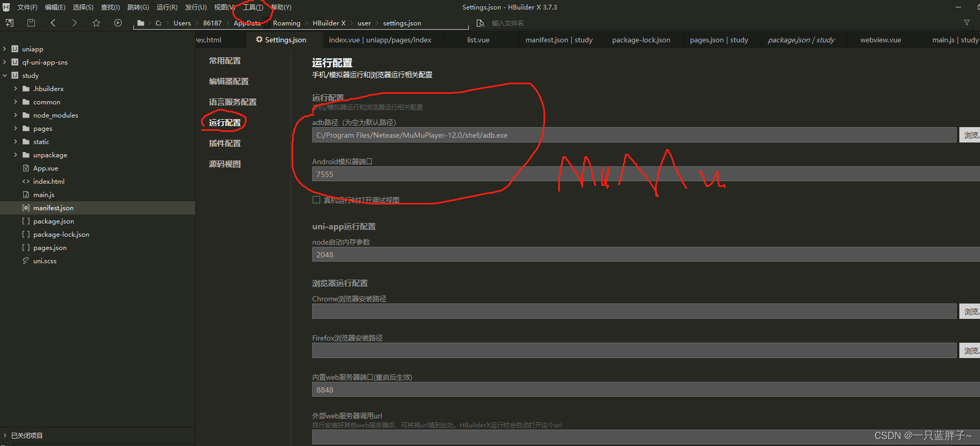980x446 pixels.
Task: Click the pages folder icon
Action: pos(26,128)
